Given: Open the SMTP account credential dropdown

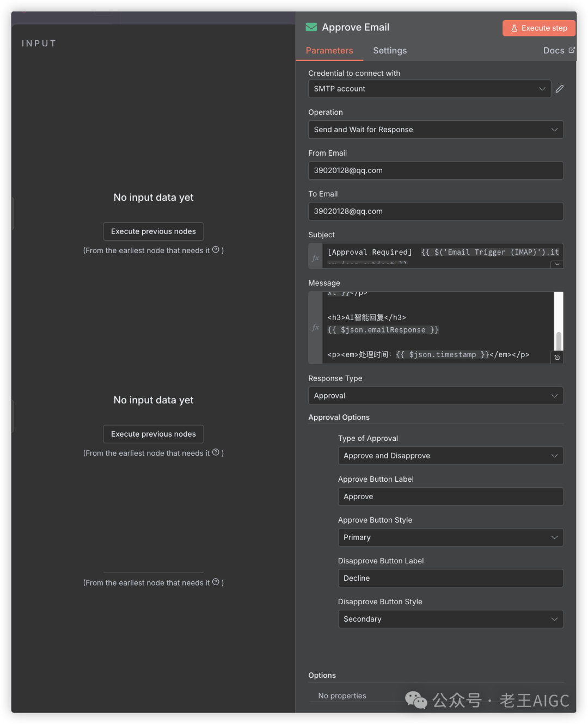Looking at the screenshot, I should click(430, 89).
